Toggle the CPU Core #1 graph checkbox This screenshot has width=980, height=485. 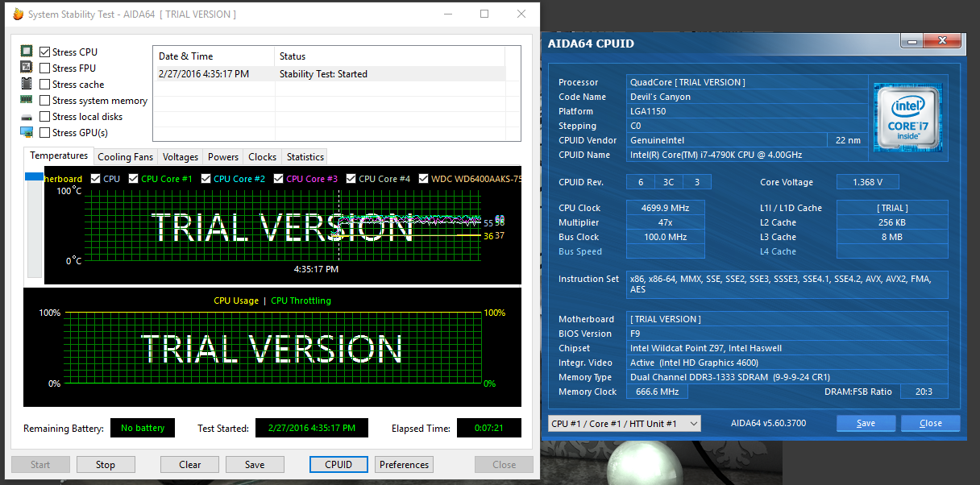click(134, 178)
